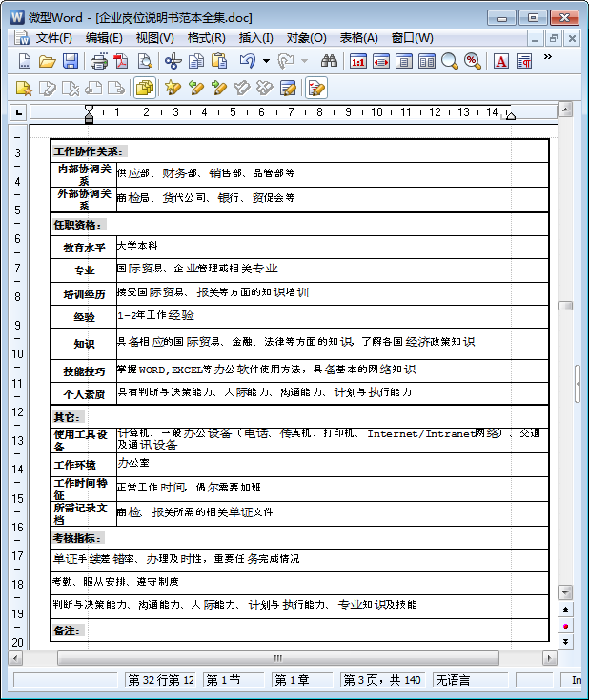Click the 工作协作关系 heading cell
This screenshot has height=700, width=589.
300,151
